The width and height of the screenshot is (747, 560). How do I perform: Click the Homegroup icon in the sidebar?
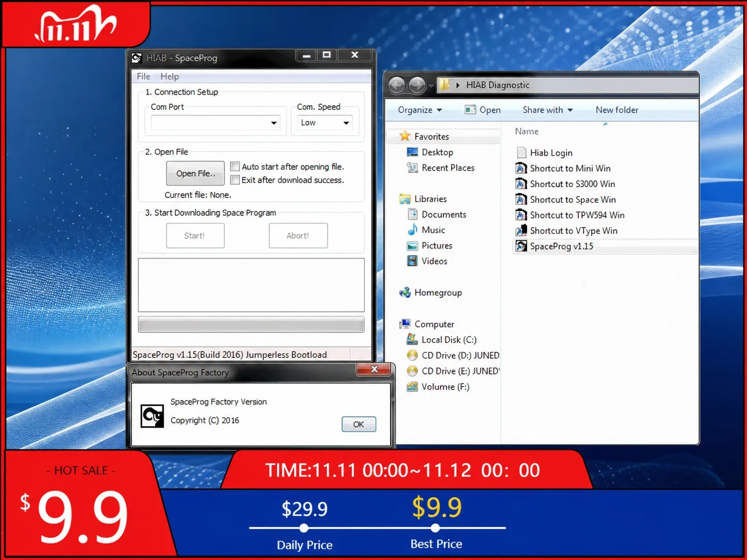[405, 292]
